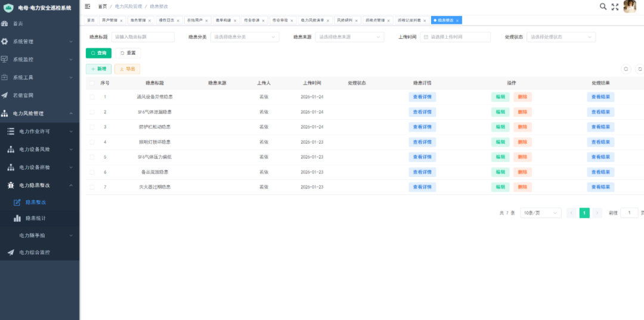Viewport: 644px width, 320px height.
Task: Click the paper plane icon beside 电力综合监控
Action: point(11,252)
